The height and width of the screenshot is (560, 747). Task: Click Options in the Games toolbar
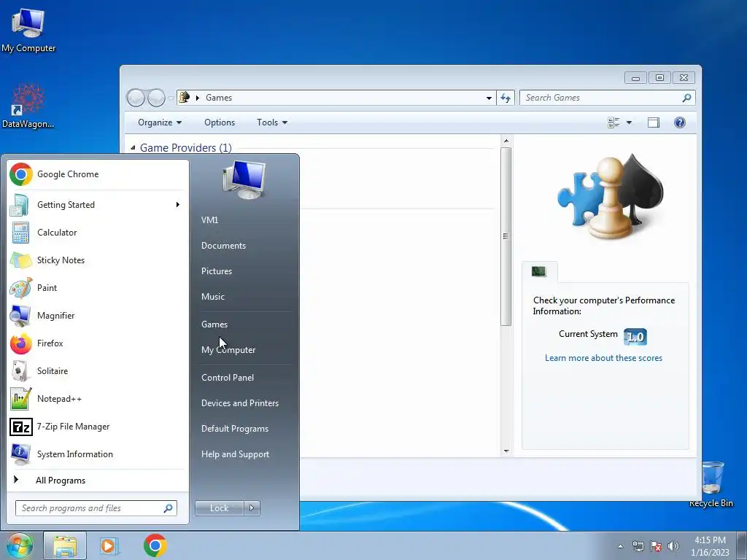pos(220,122)
